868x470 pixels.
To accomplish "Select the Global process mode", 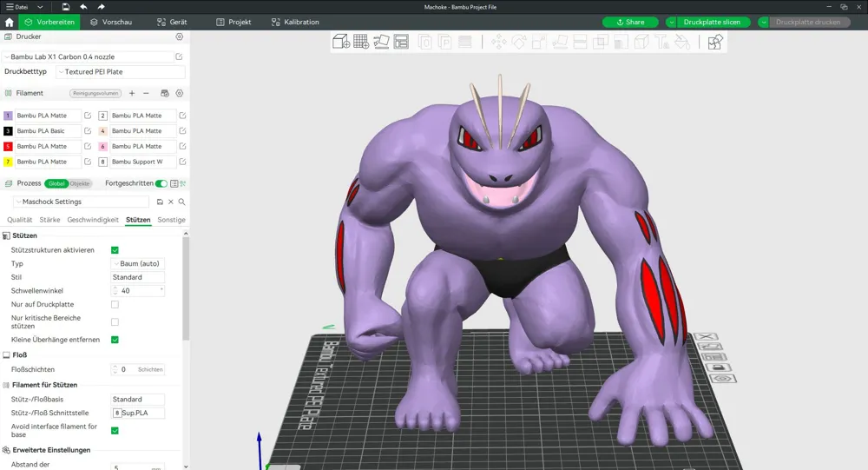I will [56, 183].
